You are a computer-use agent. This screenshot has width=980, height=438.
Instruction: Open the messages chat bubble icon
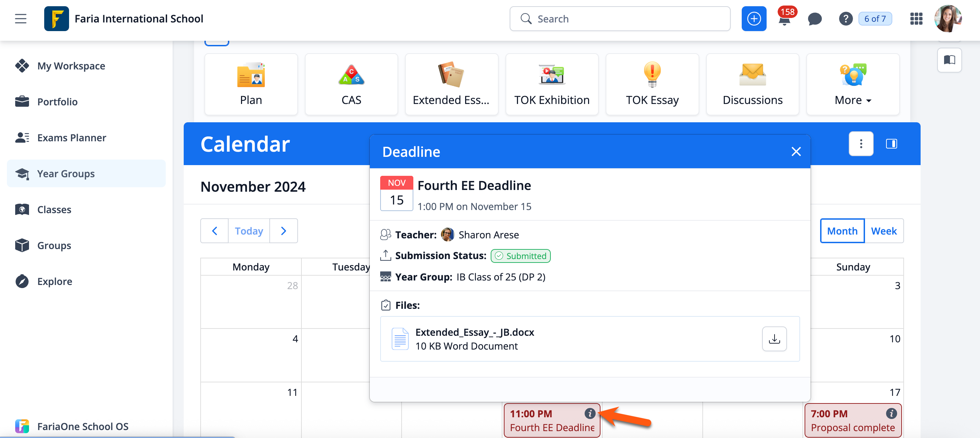[x=815, y=19]
